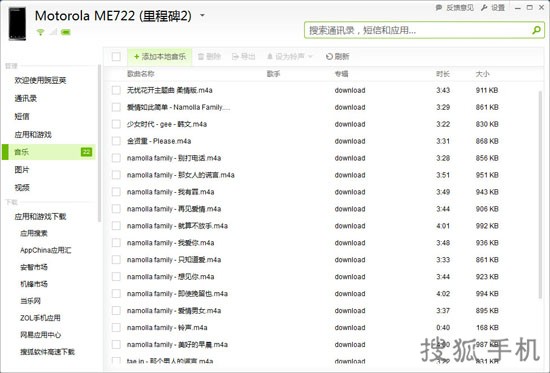The height and width of the screenshot is (373, 550).
Task: Sort by the 歌手 artist column header
Action: 273,74
